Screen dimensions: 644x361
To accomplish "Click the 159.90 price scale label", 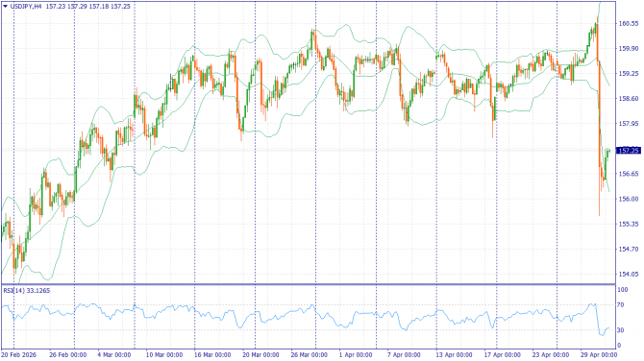I will click(629, 48).
